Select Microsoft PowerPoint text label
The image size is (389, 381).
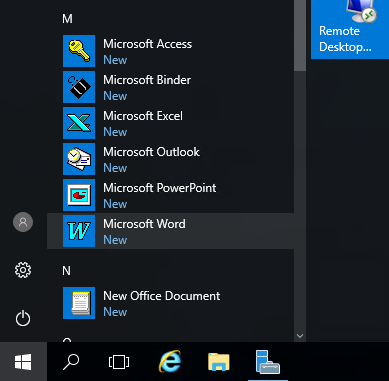[x=160, y=188]
